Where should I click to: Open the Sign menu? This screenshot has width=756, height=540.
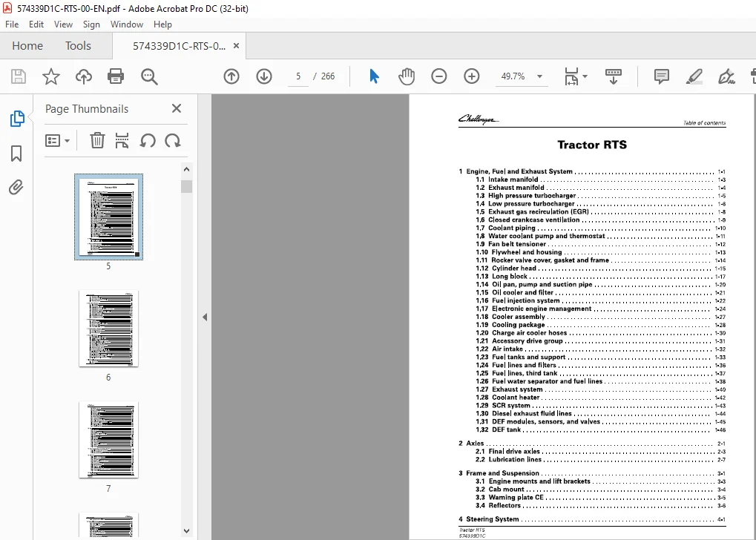[91, 24]
